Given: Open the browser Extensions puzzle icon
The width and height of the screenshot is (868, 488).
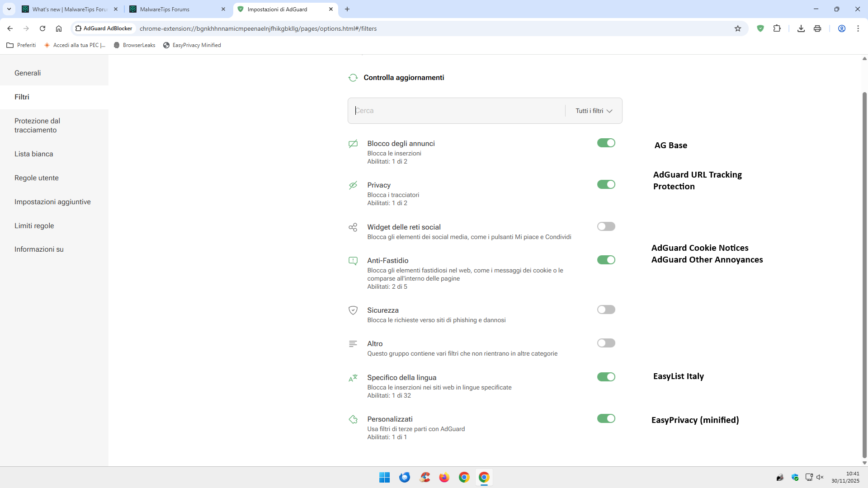Looking at the screenshot, I should tap(777, 28).
